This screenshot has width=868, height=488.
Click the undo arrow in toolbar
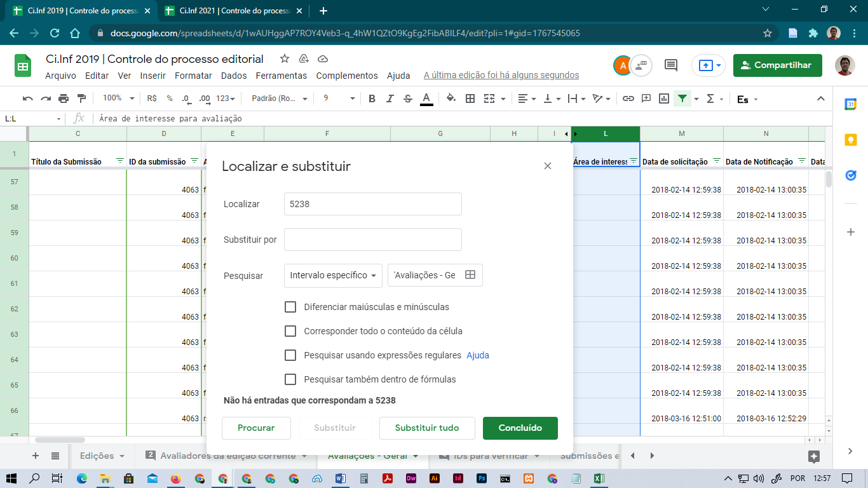(x=27, y=98)
